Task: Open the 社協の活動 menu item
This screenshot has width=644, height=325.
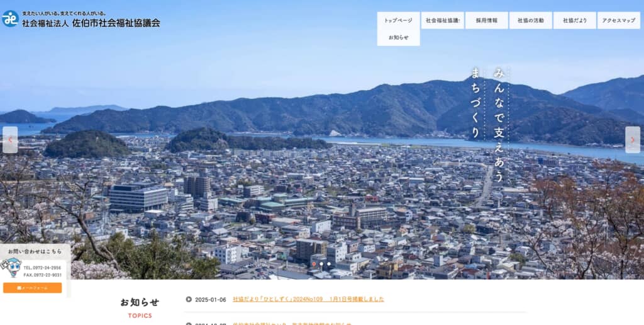Action: coord(531,20)
